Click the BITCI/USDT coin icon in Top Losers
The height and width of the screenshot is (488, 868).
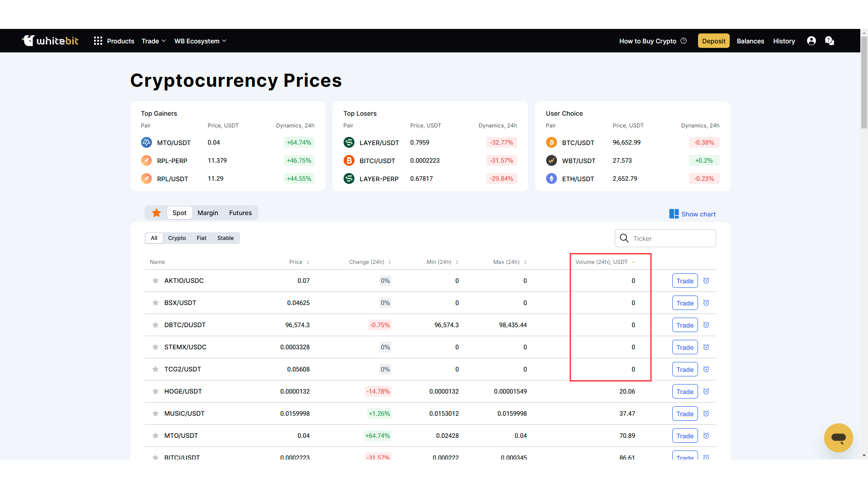349,160
